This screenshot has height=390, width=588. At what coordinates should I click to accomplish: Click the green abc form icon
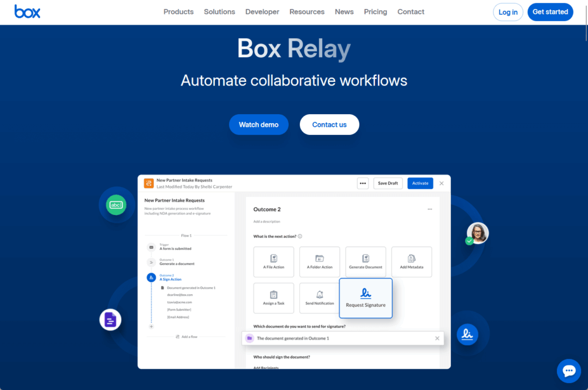(116, 205)
